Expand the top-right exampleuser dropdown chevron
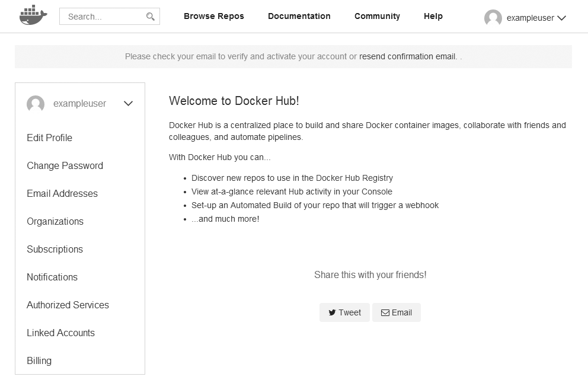Image resolution: width=588 pixels, height=383 pixels. pos(561,18)
